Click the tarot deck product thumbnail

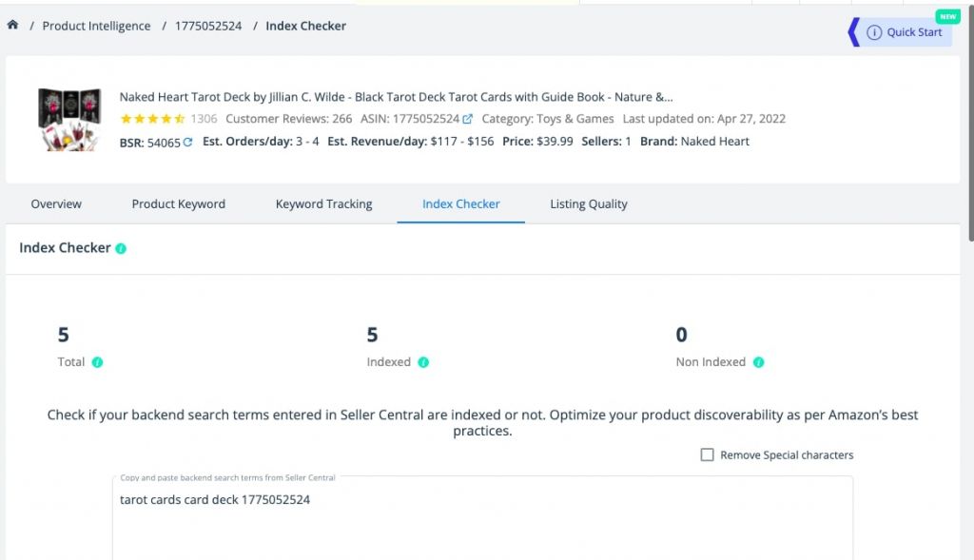[69, 119]
